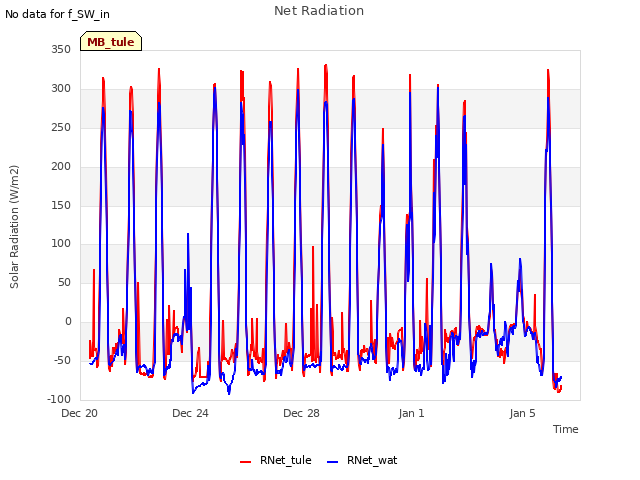Click the 50 y-axis tick label
This screenshot has width=640, height=480.
pyautogui.click(x=64, y=282)
